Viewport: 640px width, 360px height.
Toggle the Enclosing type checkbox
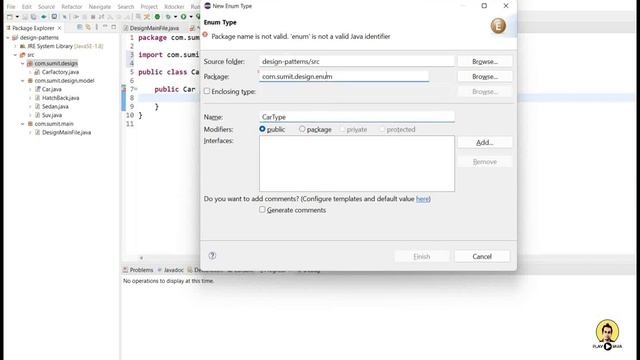pos(207,91)
